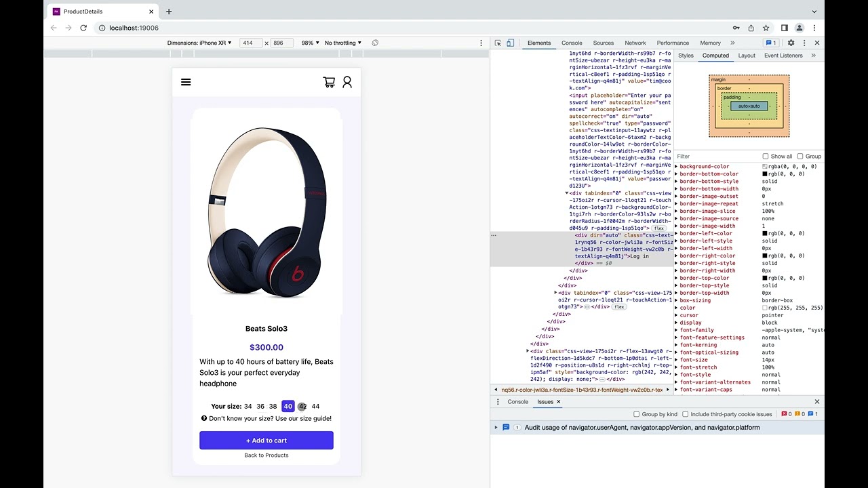This screenshot has width=868, height=488.
Task: Open the shopping cart icon
Action: tap(329, 82)
